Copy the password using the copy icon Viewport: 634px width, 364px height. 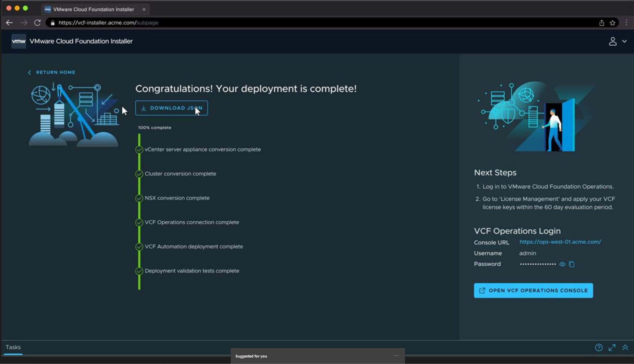pyautogui.click(x=571, y=264)
